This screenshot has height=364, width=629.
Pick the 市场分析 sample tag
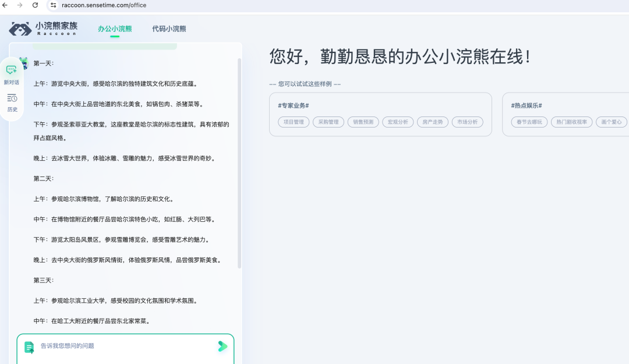[x=467, y=122]
